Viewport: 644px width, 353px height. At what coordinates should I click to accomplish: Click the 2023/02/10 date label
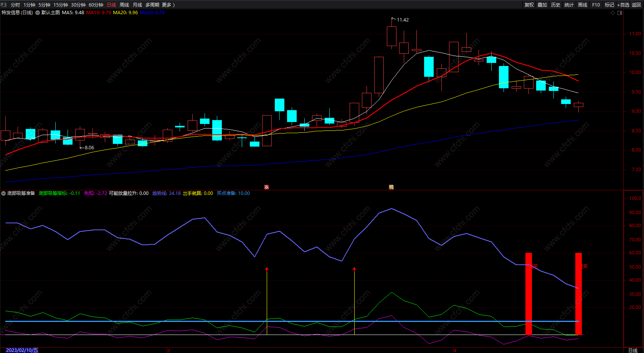click(22, 350)
